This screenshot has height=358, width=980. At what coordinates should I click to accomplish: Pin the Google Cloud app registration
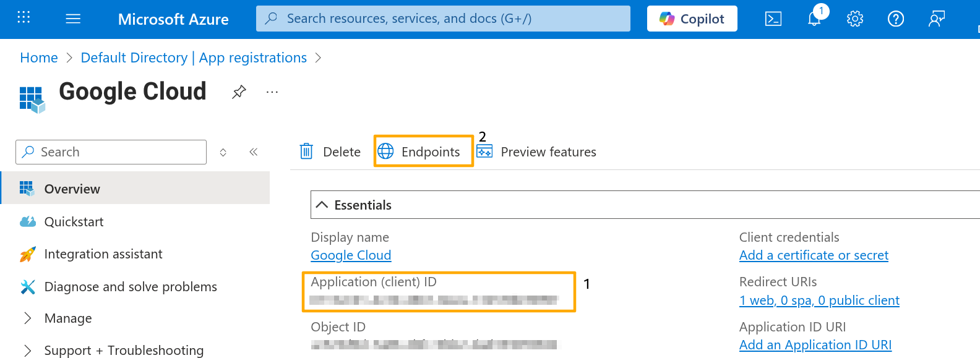(x=239, y=92)
